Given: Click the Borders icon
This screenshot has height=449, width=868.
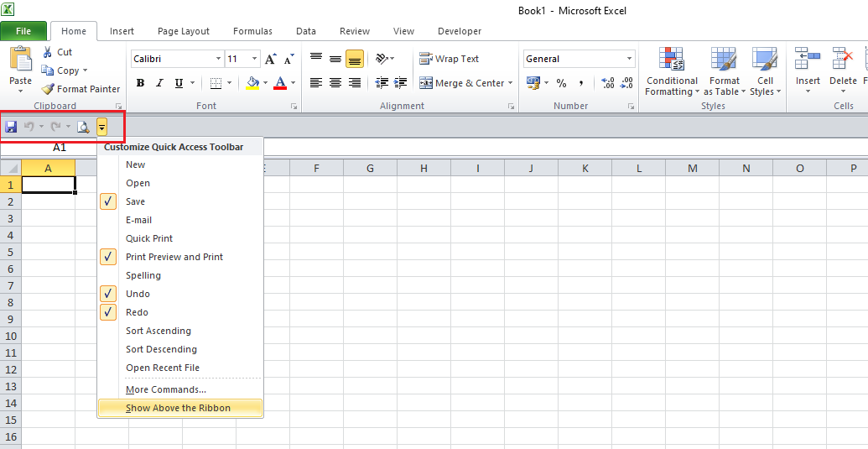Looking at the screenshot, I should (x=216, y=83).
